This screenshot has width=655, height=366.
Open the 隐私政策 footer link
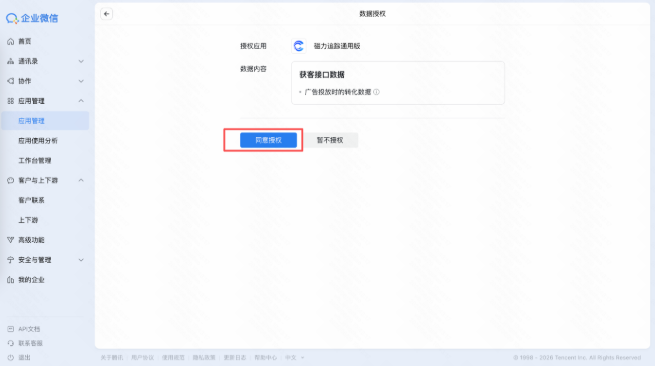204,358
